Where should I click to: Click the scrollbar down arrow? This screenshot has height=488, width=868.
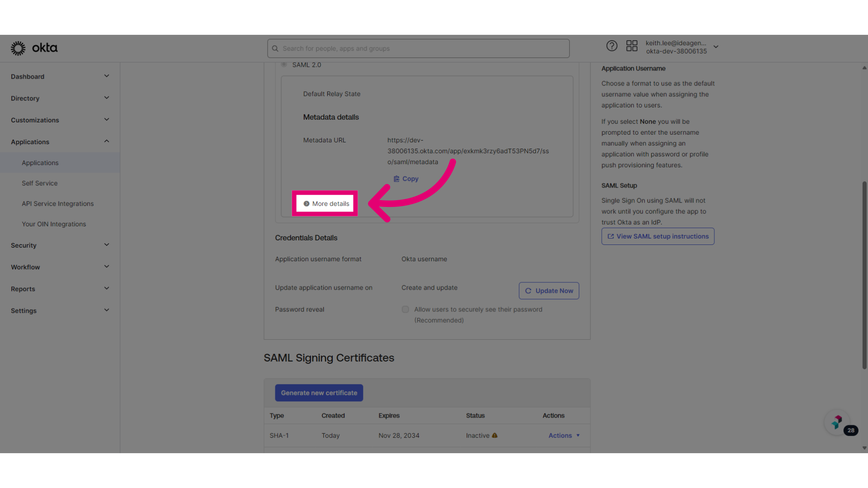pos(864,448)
